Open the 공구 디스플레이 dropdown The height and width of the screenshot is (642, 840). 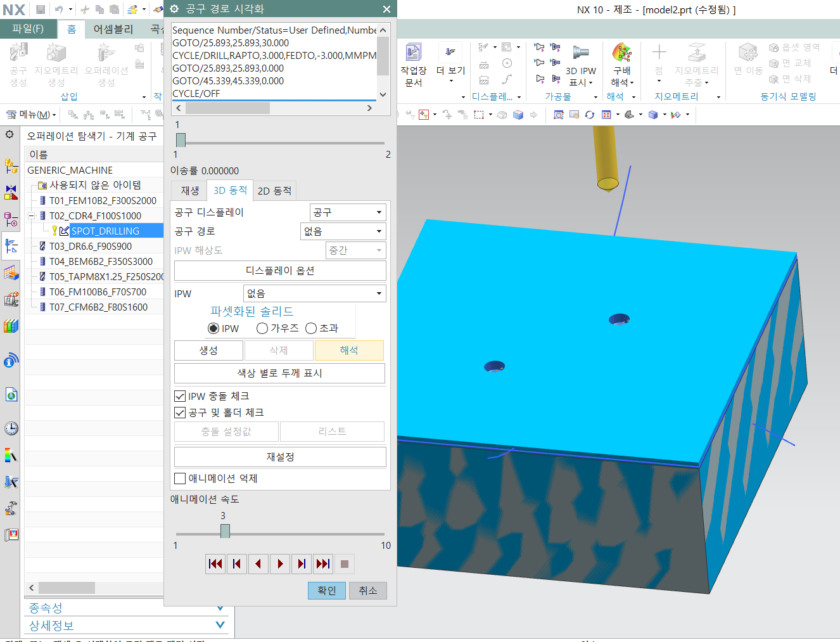click(x=348, y=212)
